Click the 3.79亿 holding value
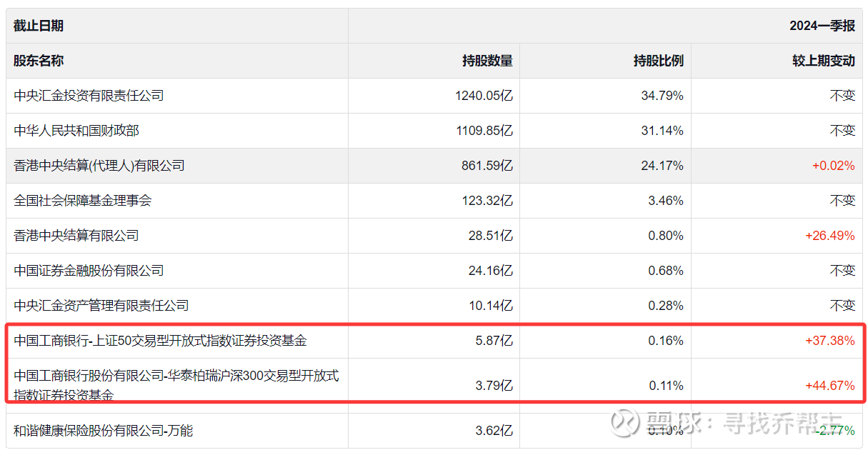Viewport: 868px width, 450px height. coord(494,386)
